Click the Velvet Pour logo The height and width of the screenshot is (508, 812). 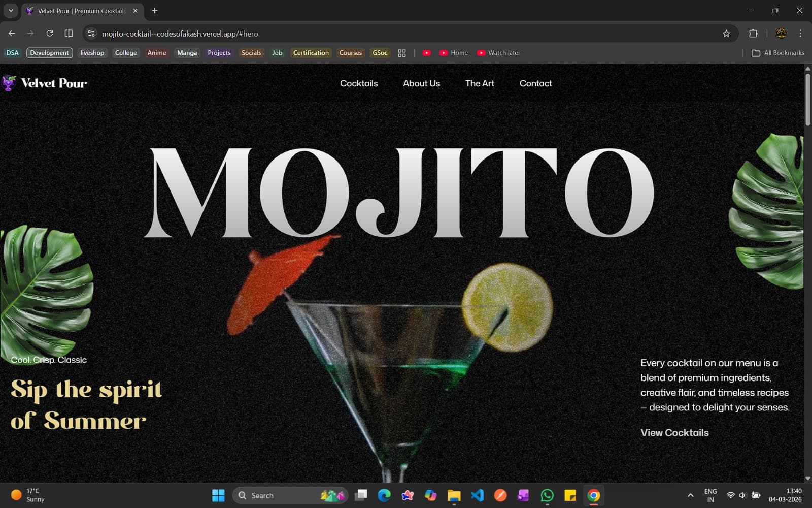[x=44, y=83]
